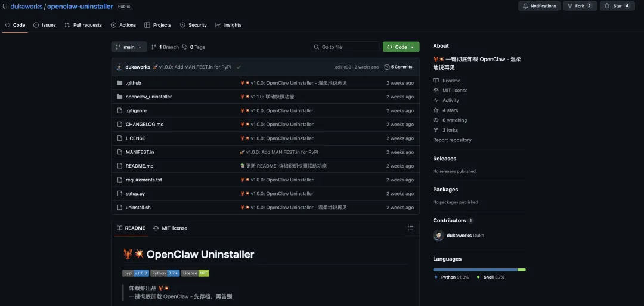The image size is (644, 306).
Task: View the 0 watching link
Action: point(450,120)
